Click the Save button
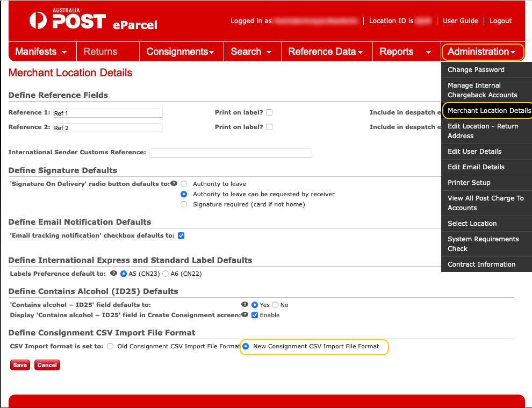Viewport: 532px width, 408px height. click(20, 365)
